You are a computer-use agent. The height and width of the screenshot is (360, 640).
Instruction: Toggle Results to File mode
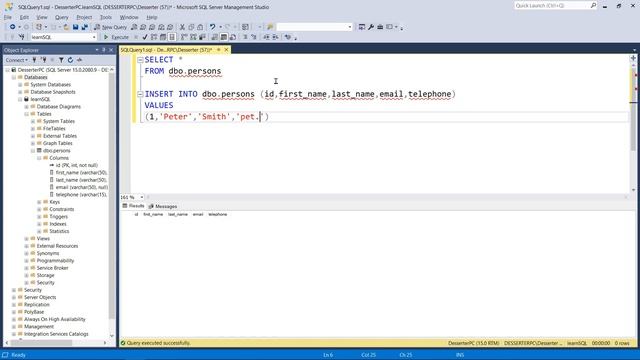tap(233, 37)
